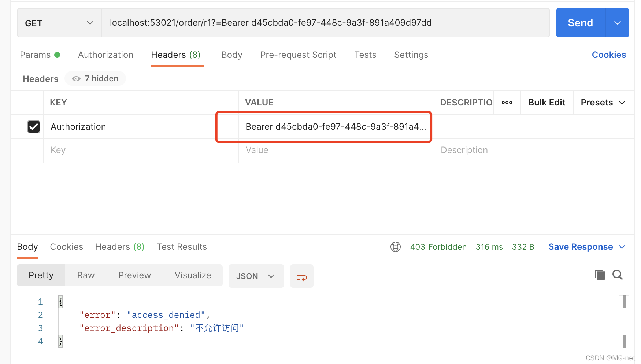Screen dimensions: 641x364
Task: Switch to Visualize view
Action: 193,275
